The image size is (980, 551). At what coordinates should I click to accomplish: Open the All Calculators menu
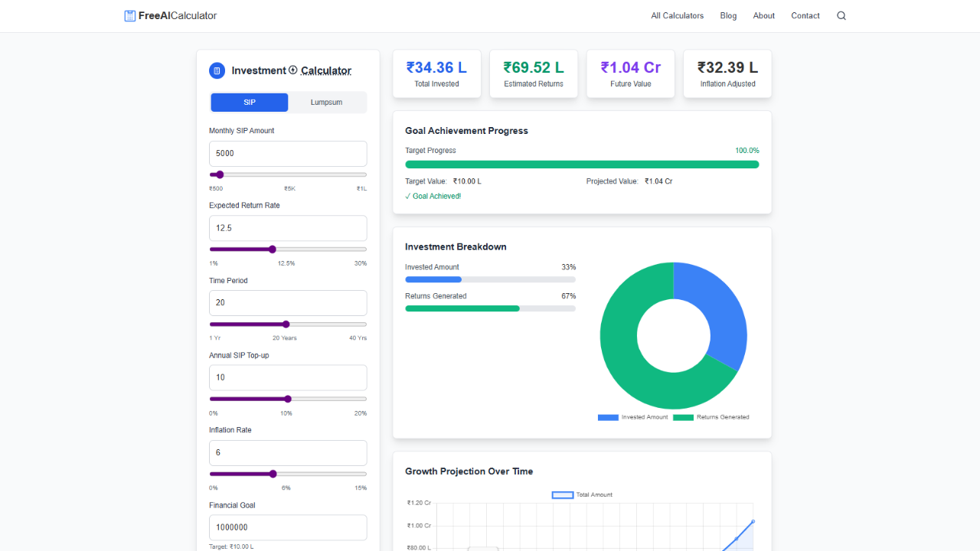[x=677, y=16]
